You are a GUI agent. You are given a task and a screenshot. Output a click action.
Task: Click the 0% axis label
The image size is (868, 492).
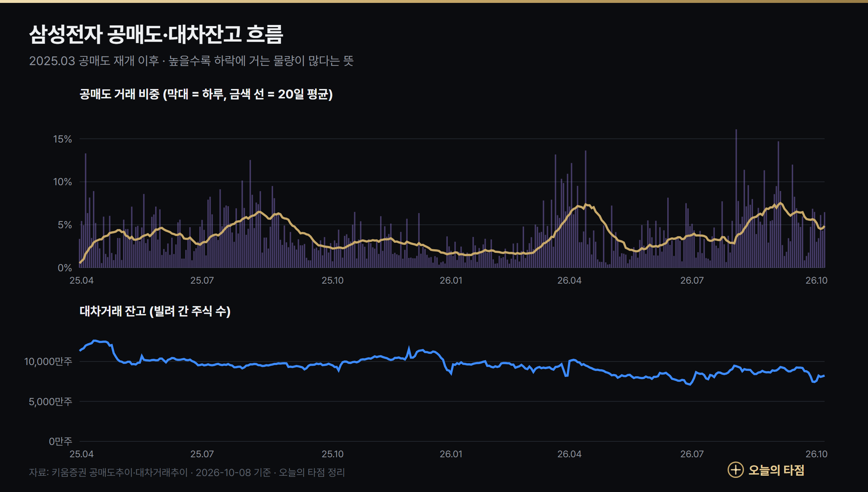pos(65,268)
